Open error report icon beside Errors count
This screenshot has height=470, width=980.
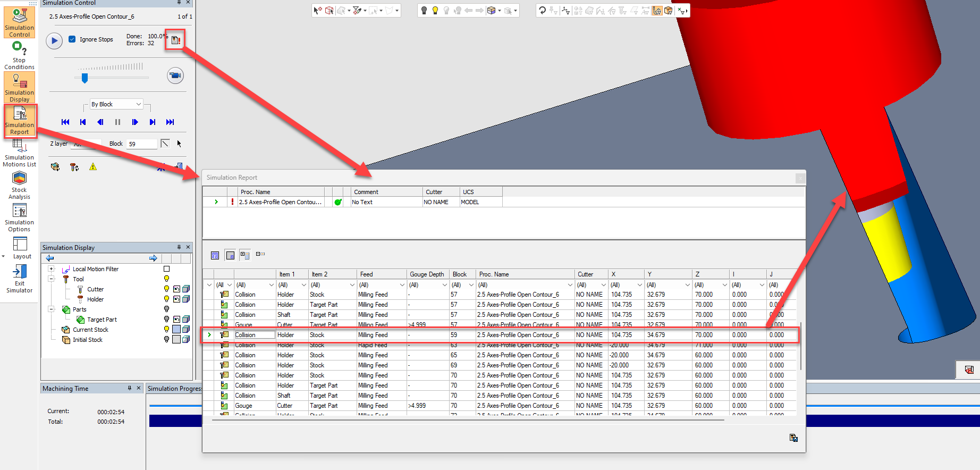pyautogui.click(x=175, y=40)
